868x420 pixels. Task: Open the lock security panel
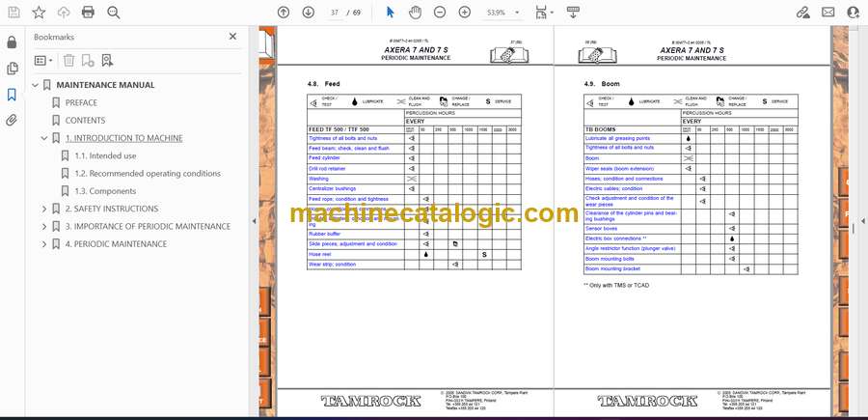pyautogui.click(x=12, y=42)
